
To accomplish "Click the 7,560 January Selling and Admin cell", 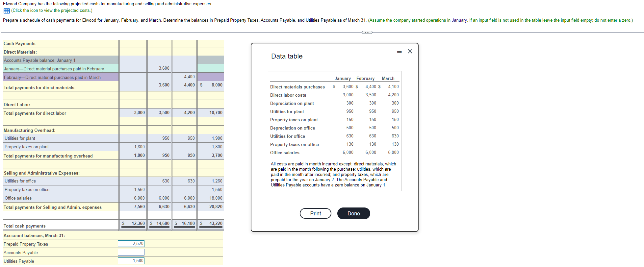I will point(133,207).
